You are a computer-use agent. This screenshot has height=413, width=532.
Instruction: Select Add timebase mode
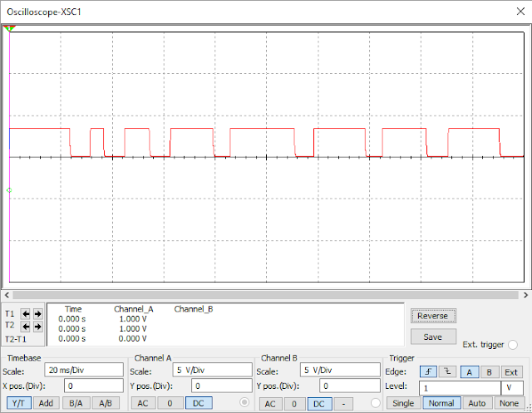click(x=46, y=403)
